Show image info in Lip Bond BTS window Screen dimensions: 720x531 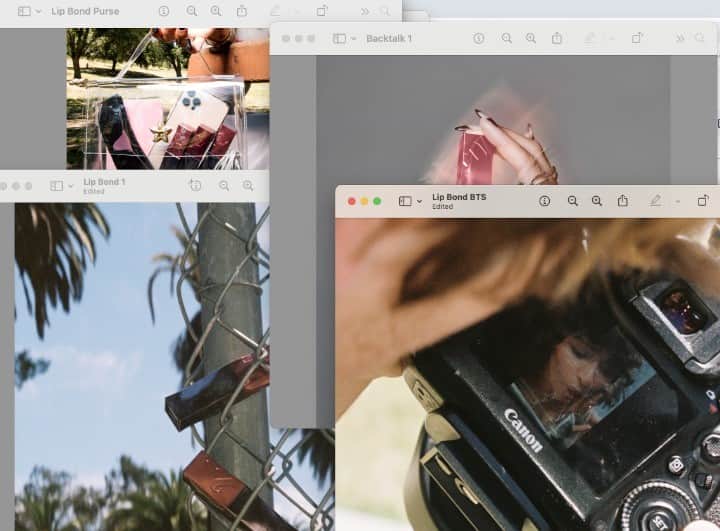click(545, 201)
